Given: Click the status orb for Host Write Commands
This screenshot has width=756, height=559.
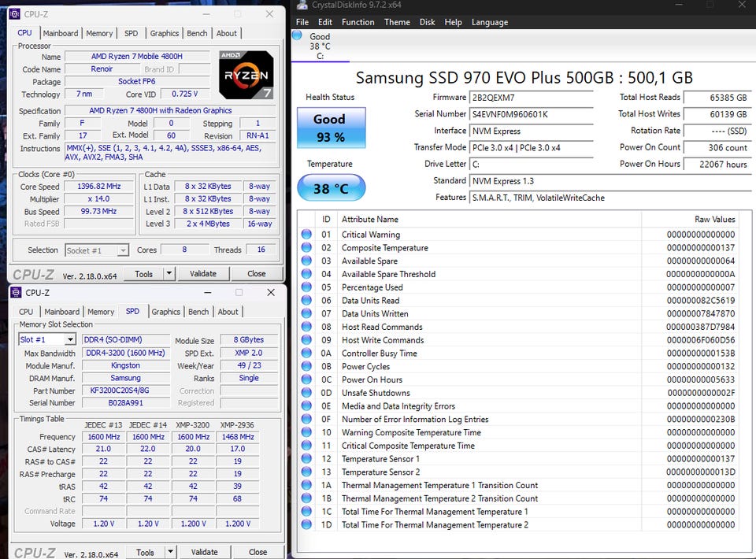Looking at the screenshot, I should 306,340.
